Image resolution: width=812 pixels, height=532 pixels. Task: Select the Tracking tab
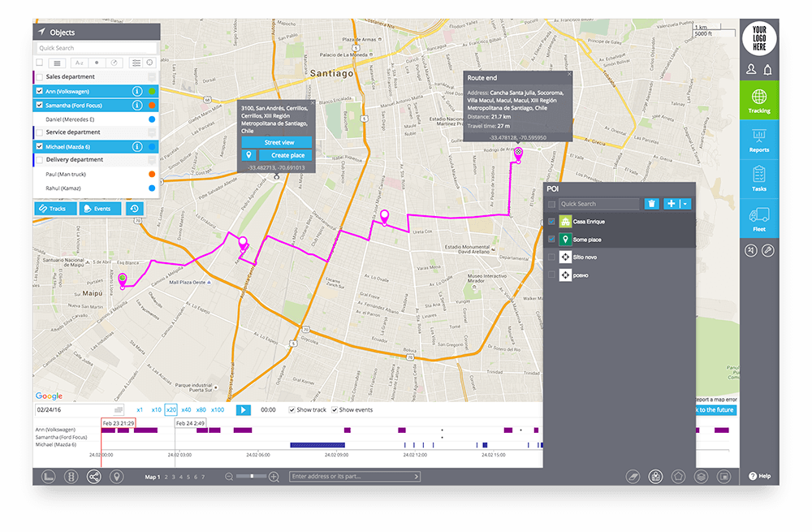758,101
